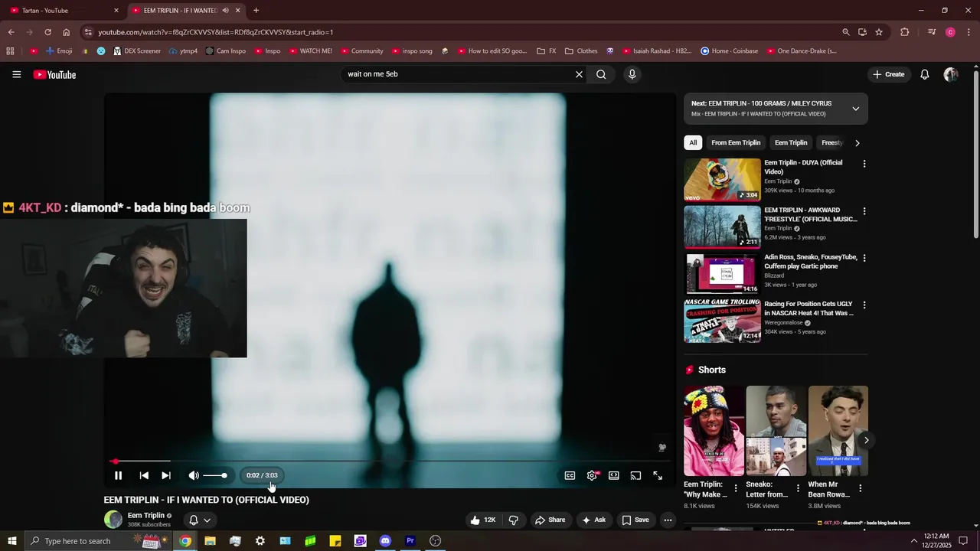Open Chrome extensions puzzle icon
This screenshot has width=980, height=551.
[905, 32]
